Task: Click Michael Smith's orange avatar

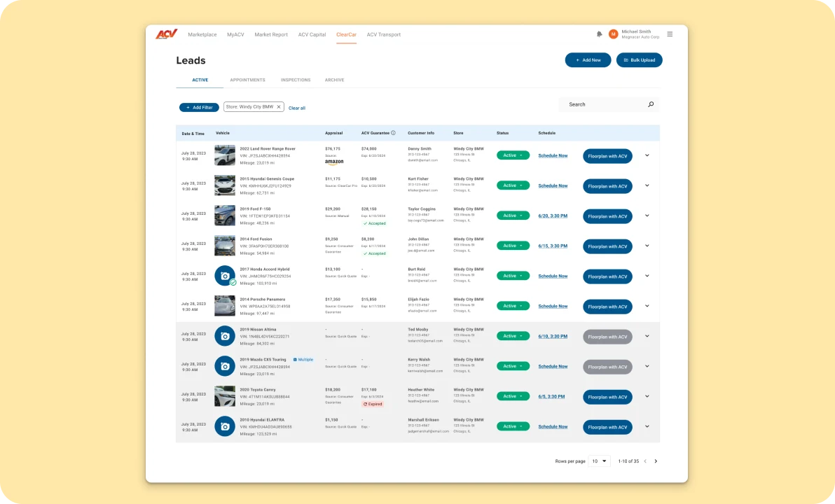Action: pos(614,34)
